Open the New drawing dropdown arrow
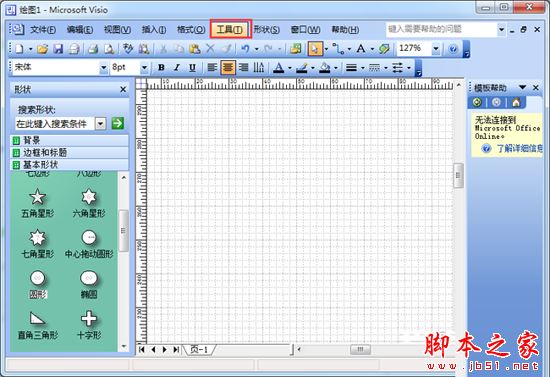 point(31,49)
